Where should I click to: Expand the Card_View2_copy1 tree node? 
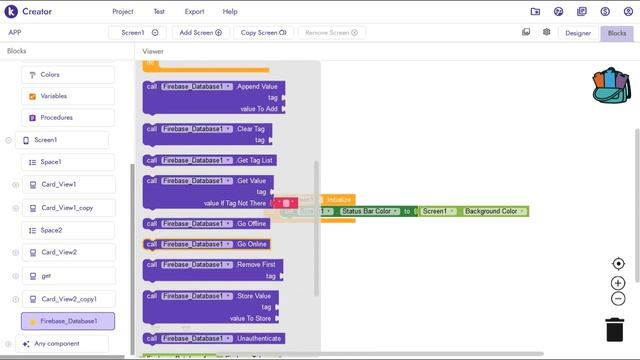(x=16, y=299)
